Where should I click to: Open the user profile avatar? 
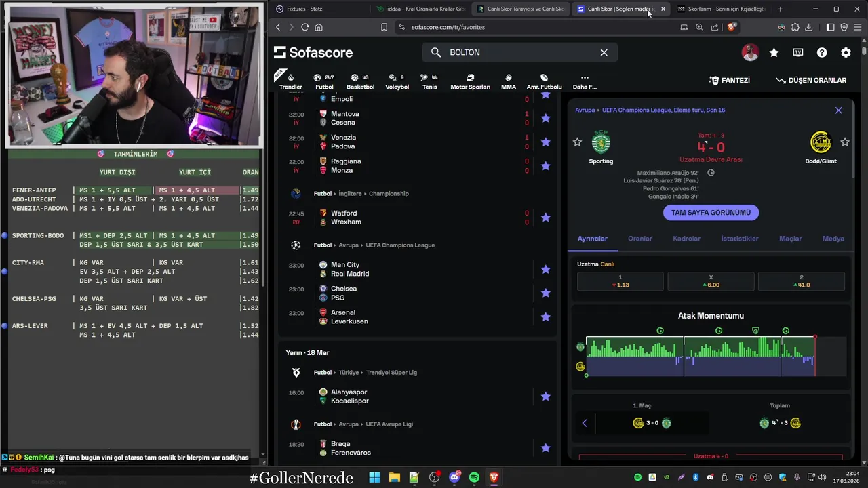(x=750, y=52)
